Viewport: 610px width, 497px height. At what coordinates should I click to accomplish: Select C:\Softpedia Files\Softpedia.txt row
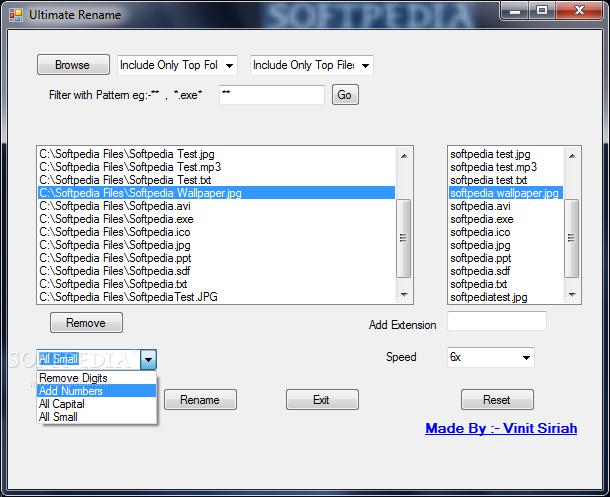click(216, 284)
